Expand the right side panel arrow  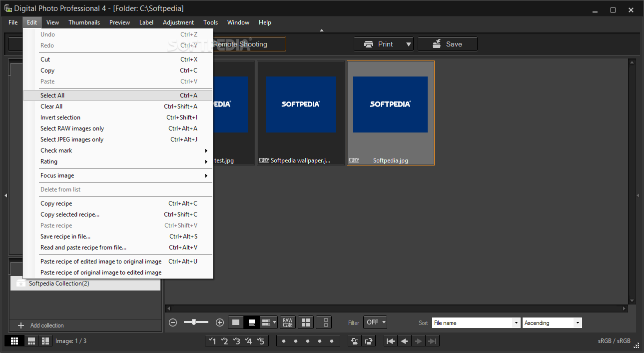pos(638,195)
